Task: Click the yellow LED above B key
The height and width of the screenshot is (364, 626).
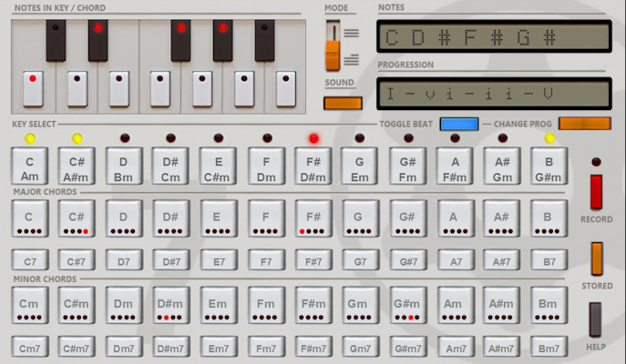Action: click(549, 138)
